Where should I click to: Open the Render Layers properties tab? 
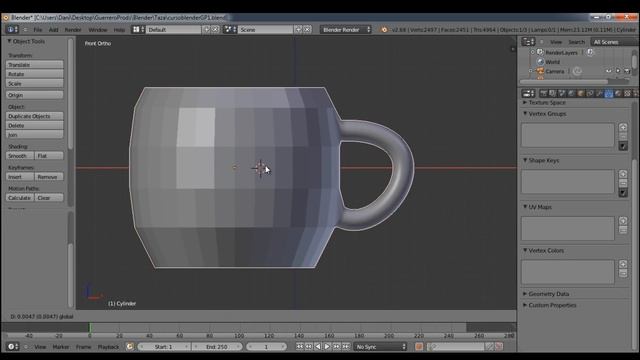(553, 93)
